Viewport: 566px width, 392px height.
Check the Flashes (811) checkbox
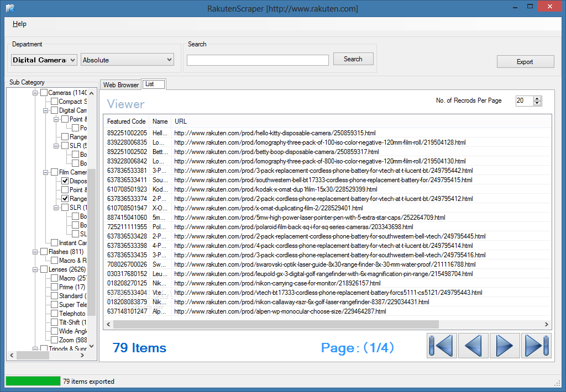click(x=44, y=252)
